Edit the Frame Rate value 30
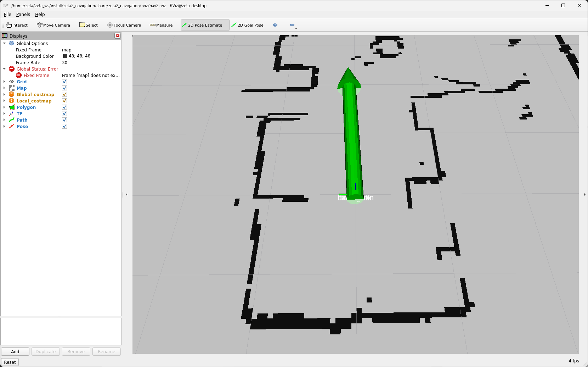The width and height of the screenshot is (588, 367). coord(64,62)
